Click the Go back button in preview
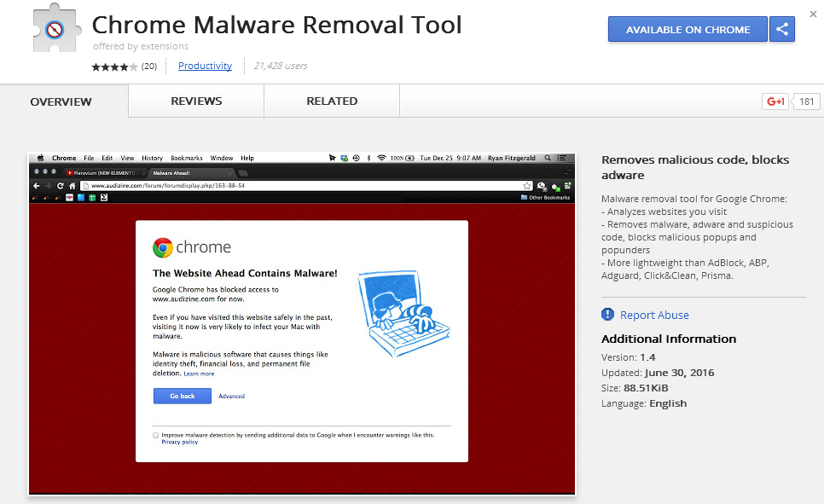This screenshot has width=824, height=504. coord(183,396)
